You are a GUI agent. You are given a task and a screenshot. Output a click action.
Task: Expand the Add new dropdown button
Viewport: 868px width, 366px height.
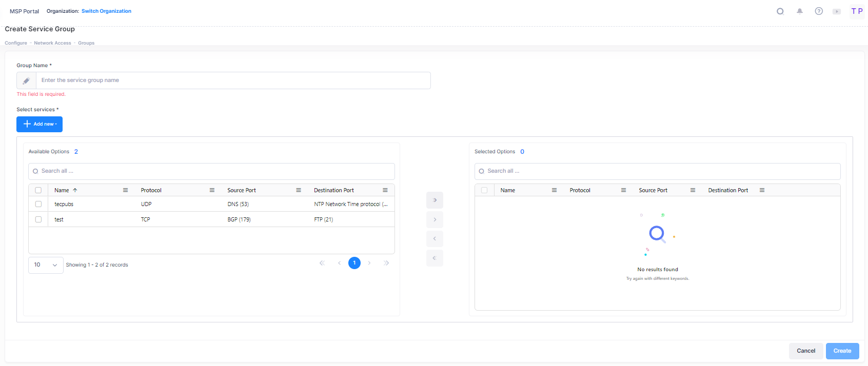point(40,124)
